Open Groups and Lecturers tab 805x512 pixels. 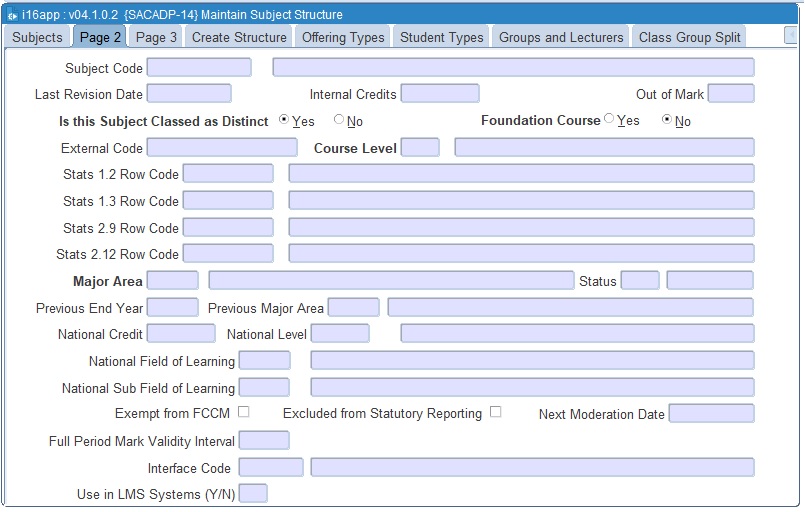pyautogui.click(x=561, y=37)
